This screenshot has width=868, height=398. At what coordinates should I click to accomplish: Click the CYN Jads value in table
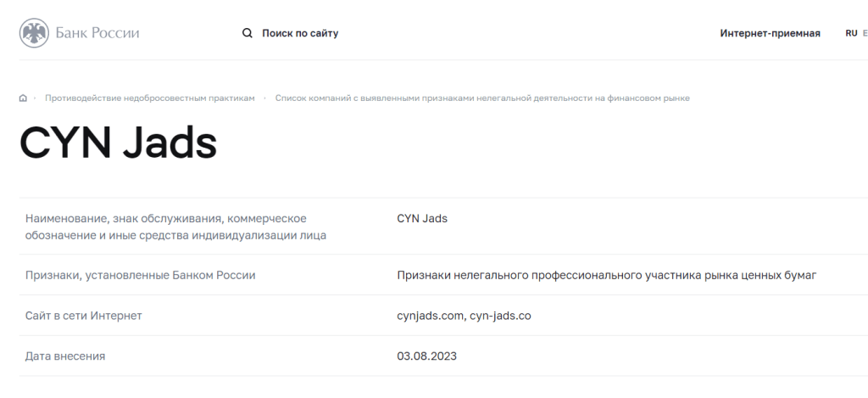(422, 218)
